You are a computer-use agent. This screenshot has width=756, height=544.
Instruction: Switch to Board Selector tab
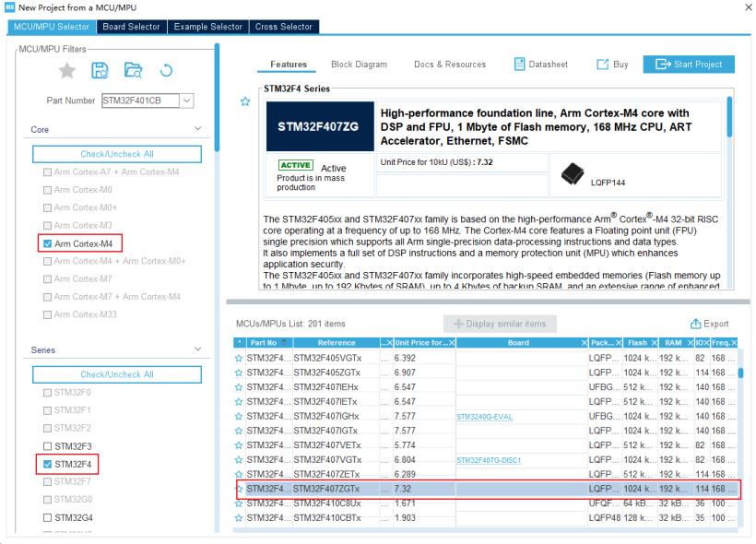point(131,27)
